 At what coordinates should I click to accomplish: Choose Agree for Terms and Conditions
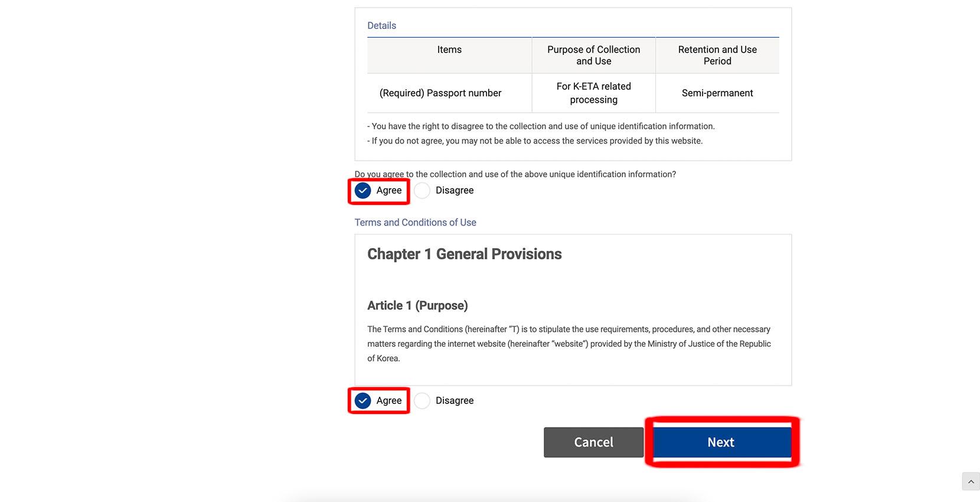363,400
